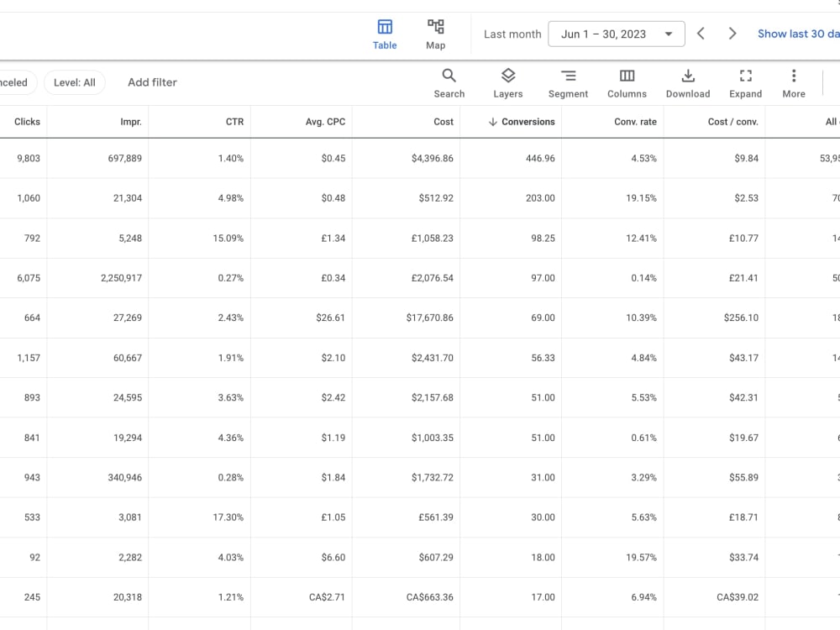Image resolution: width=840 pixels, height=630 pixels.
Task: Select the £18.71 cost per conversion cell
Action: point(743,517)
